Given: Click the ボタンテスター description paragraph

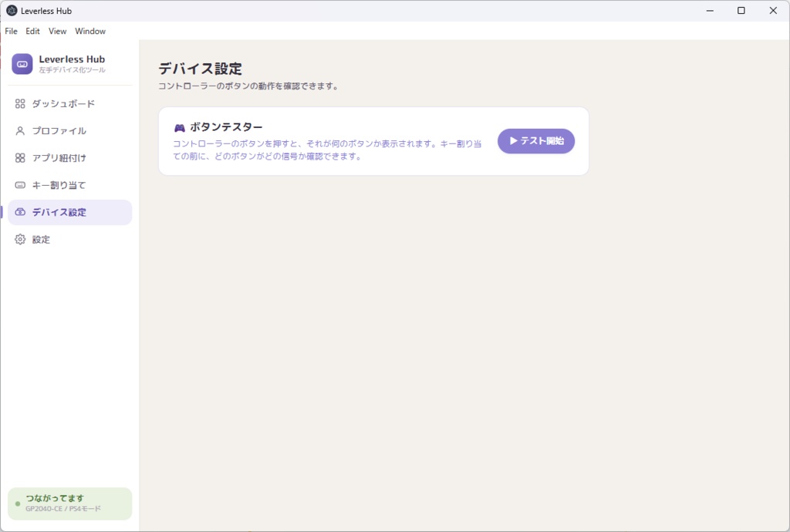Looking at the screenshot, I should [x=327, y=150].
